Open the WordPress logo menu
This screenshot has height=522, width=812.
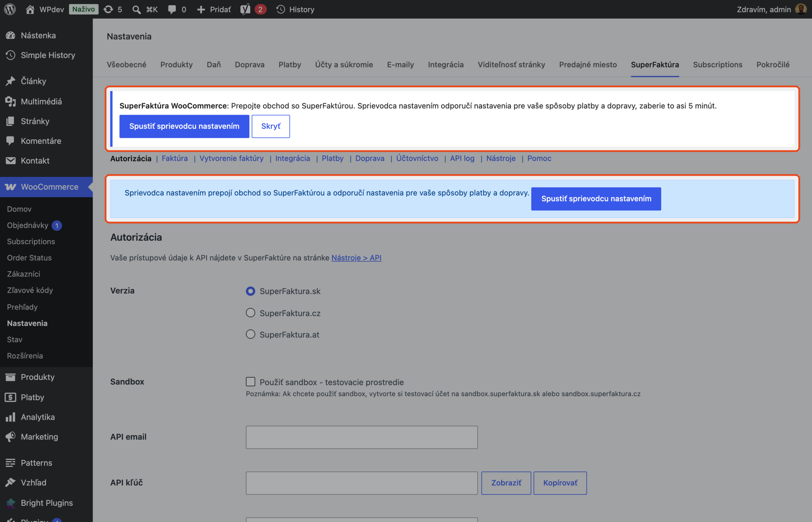coord(10,9)
